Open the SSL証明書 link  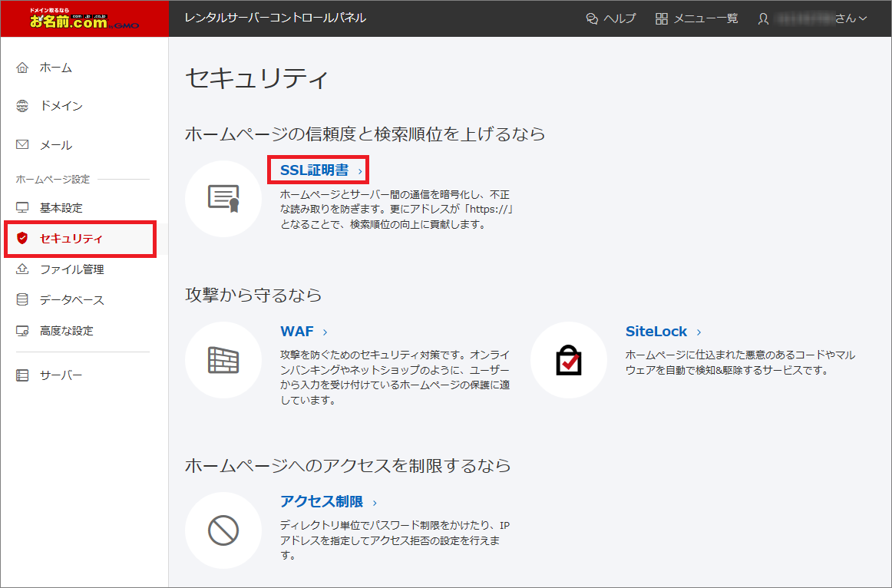[314, 170]
